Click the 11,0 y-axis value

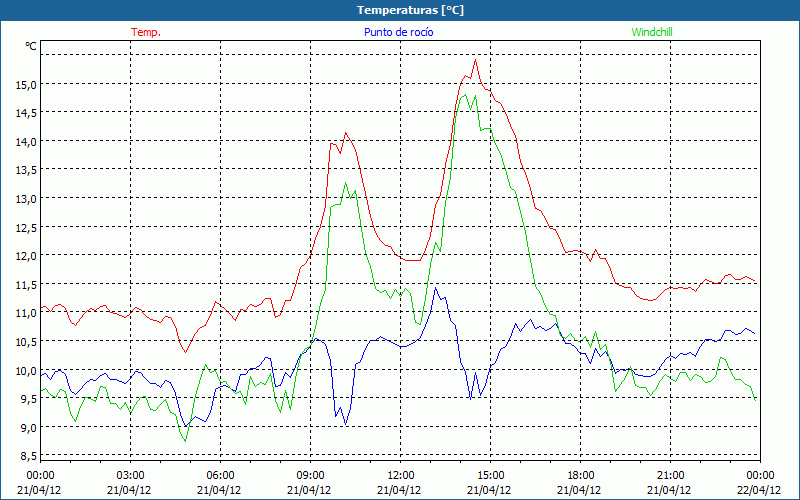coord(26,313)
